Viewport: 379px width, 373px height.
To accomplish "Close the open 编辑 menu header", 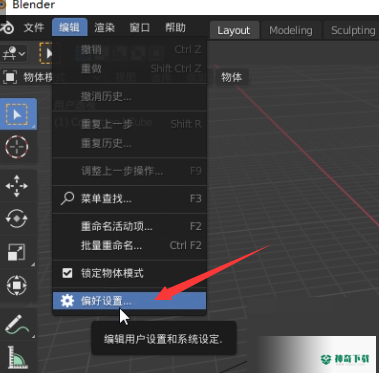I will [x=69, y=28].
